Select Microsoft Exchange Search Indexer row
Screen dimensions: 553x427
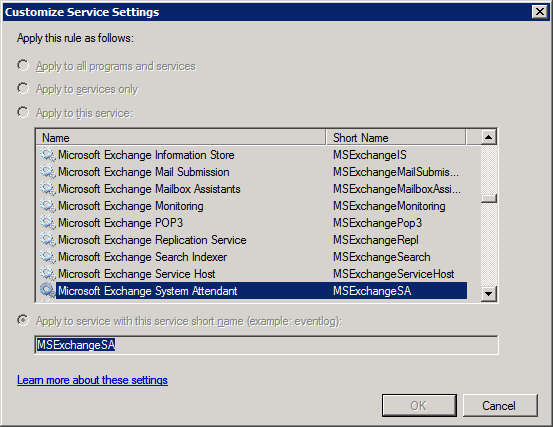click(252, 257)
